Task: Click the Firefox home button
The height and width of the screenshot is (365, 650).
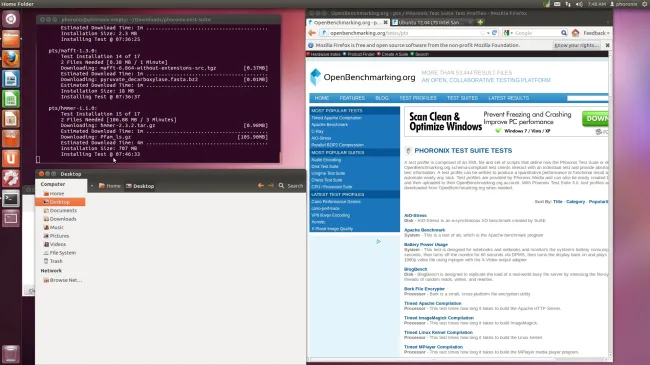Action: [575, 33]
